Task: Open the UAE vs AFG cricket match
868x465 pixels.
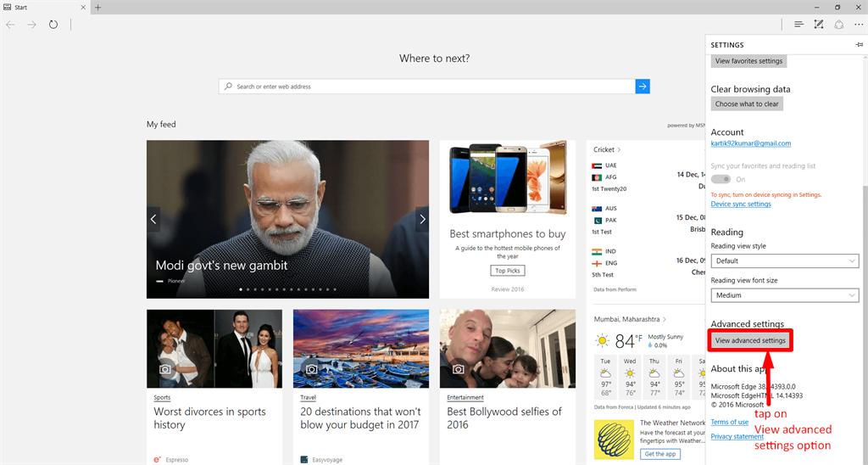Action: coord(648,176)
